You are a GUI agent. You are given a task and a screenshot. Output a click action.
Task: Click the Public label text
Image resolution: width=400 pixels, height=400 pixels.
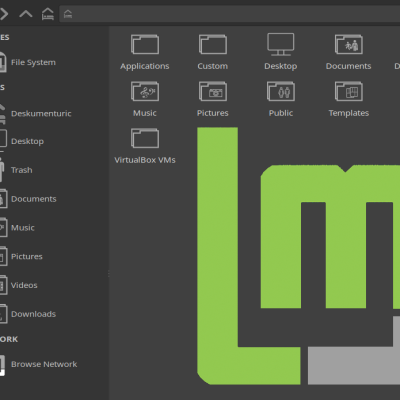[x=281, y=113]
